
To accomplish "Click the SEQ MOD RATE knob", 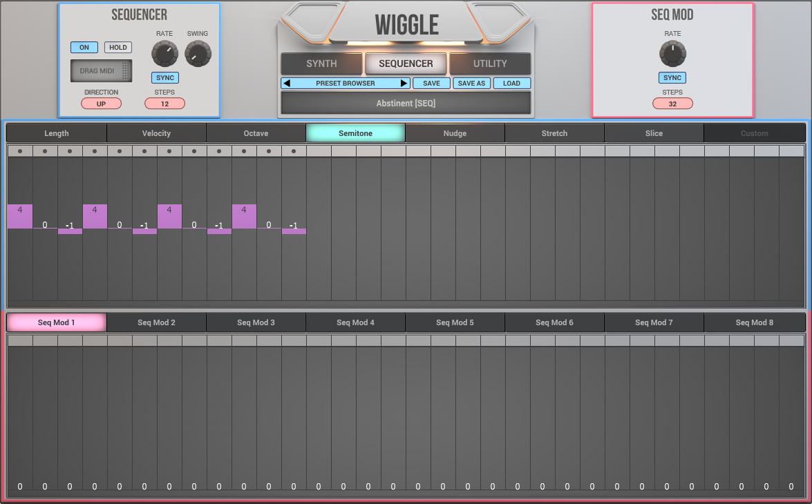I will point(672,54).
